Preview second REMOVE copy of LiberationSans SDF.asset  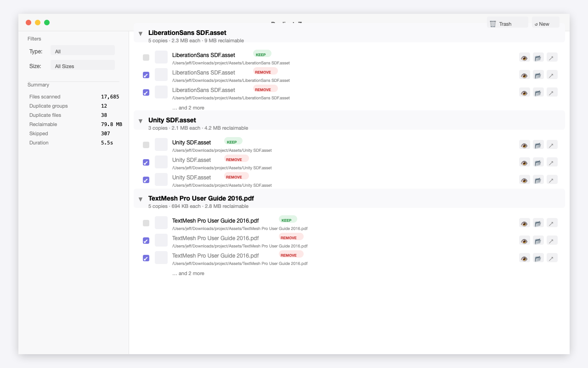525,92
